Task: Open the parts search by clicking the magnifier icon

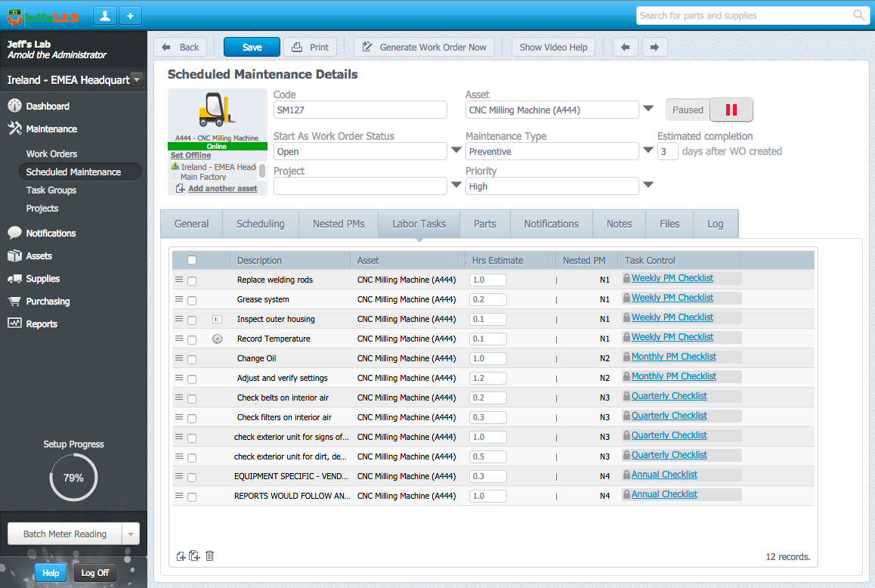Action: tap(858, 15)
